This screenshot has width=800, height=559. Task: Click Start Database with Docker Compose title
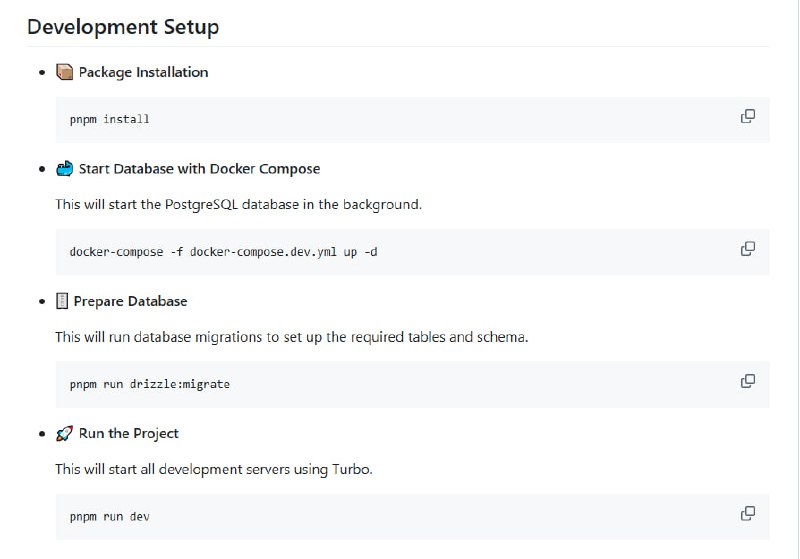coord(199,168)
